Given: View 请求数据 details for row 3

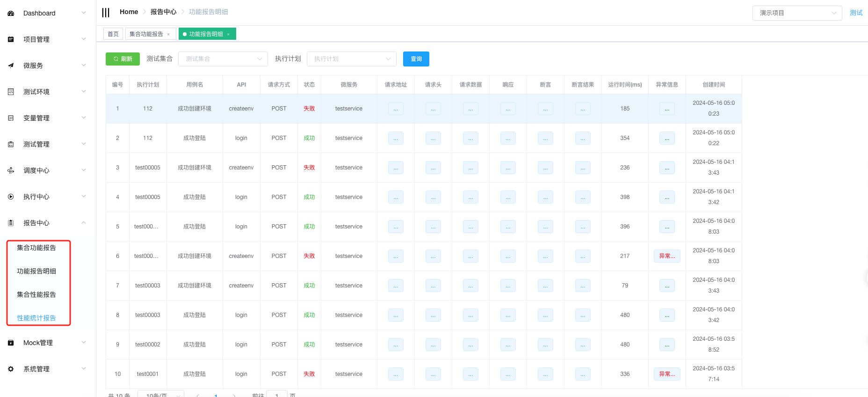Looking at the screenshot, I should pyautogui.click(x=470, y=168).
